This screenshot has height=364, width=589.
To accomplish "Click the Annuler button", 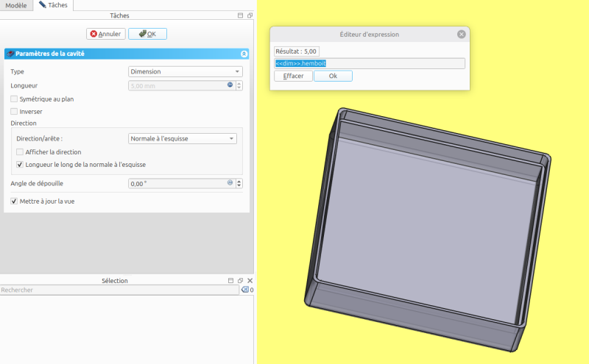I will point(105,34).
